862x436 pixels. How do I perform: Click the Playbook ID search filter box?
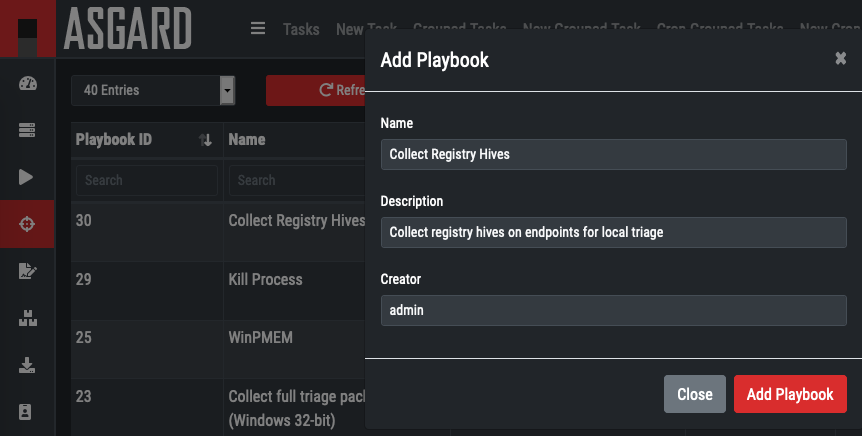point(146,181)
